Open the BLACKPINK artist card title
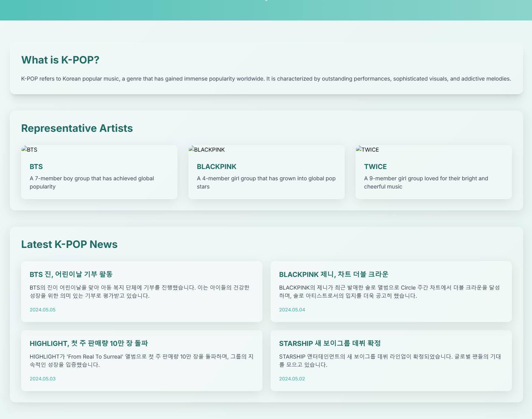532x419 pixels. pyautogui.click(x=217, y=167)
